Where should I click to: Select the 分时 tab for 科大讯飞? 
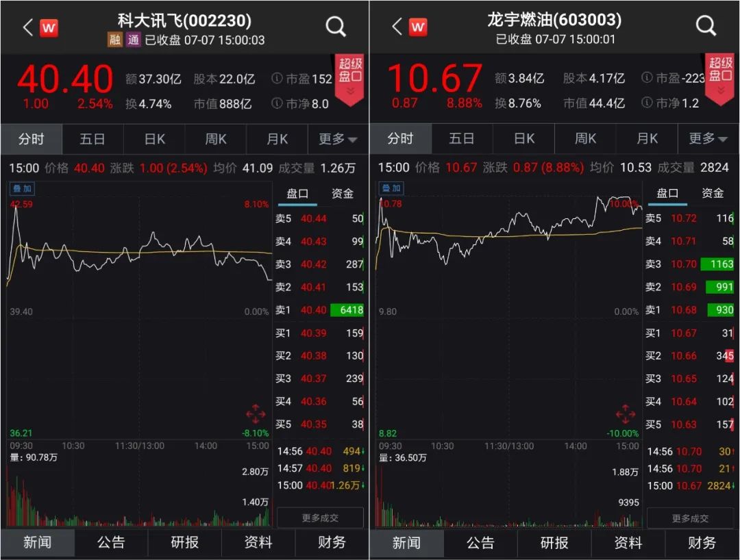tap(31, 139)
